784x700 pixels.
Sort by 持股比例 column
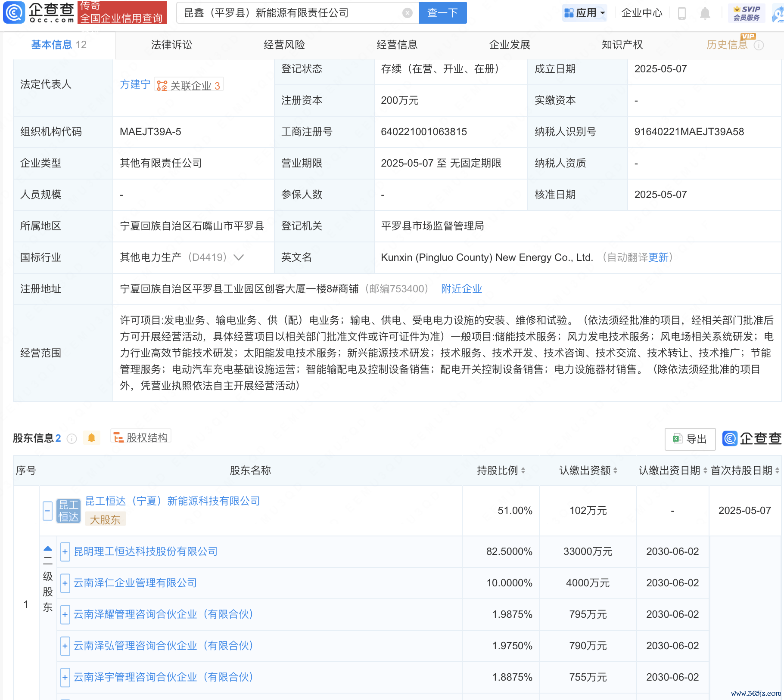pyautogui.click(x=523, y=471)
